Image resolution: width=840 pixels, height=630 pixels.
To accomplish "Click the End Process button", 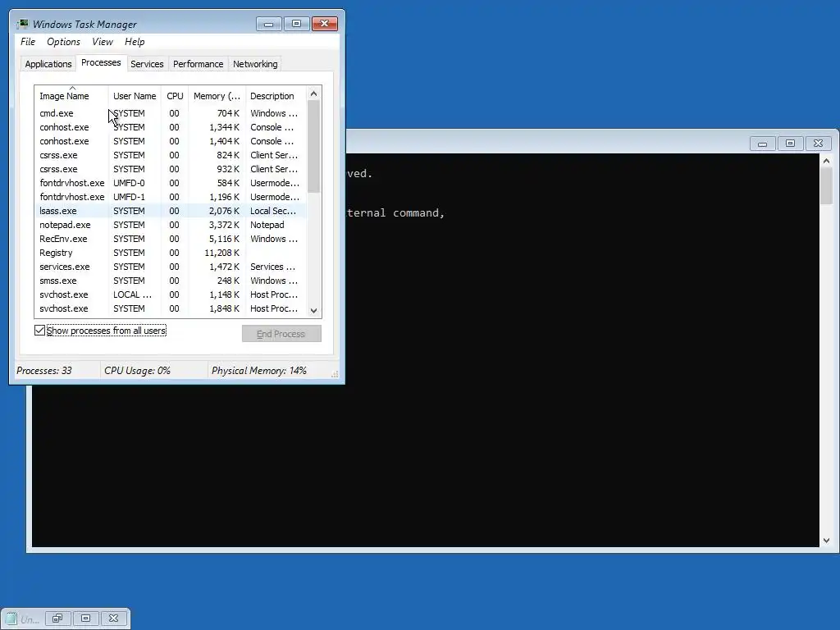I will 281,334.
